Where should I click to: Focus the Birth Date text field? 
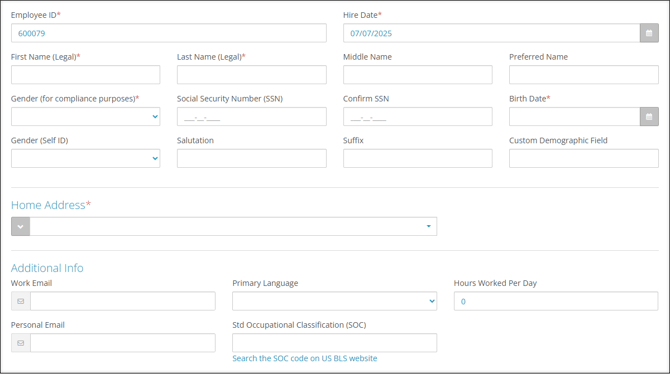coord(574,117)
